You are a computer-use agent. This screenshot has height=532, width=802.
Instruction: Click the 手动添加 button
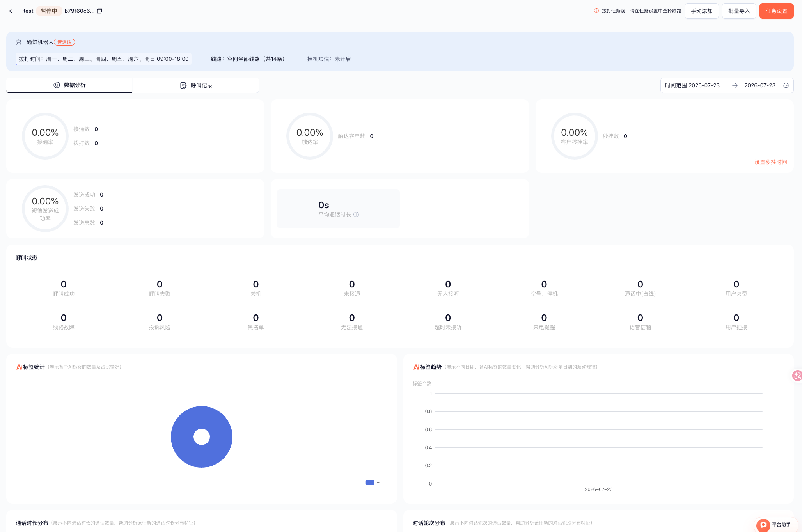[702, 11]
